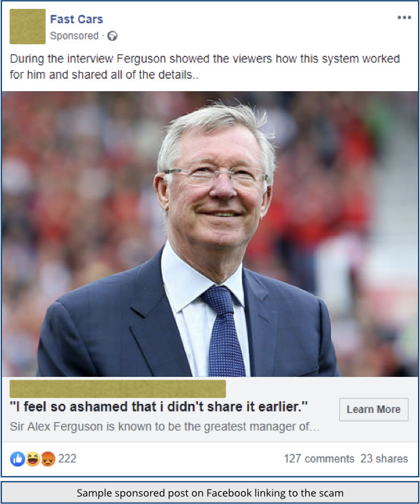Click the ad's main photo
Viewport: 420px width, 504px height.
pos(210,234)
